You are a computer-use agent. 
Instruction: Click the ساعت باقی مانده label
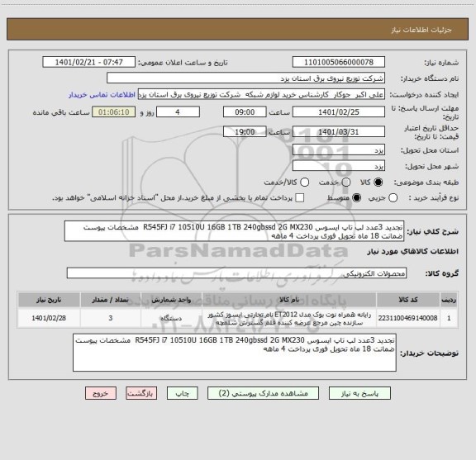click(x=61, y=112)
